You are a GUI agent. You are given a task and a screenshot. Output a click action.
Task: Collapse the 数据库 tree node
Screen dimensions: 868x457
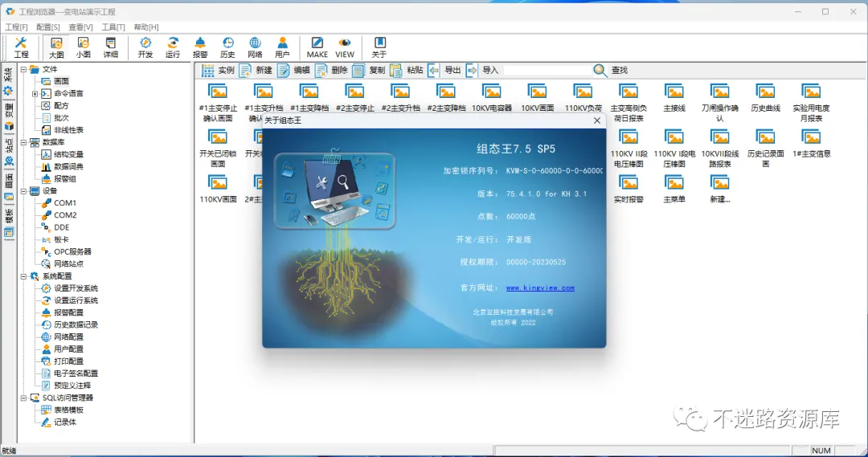click(x=24, y=142)
